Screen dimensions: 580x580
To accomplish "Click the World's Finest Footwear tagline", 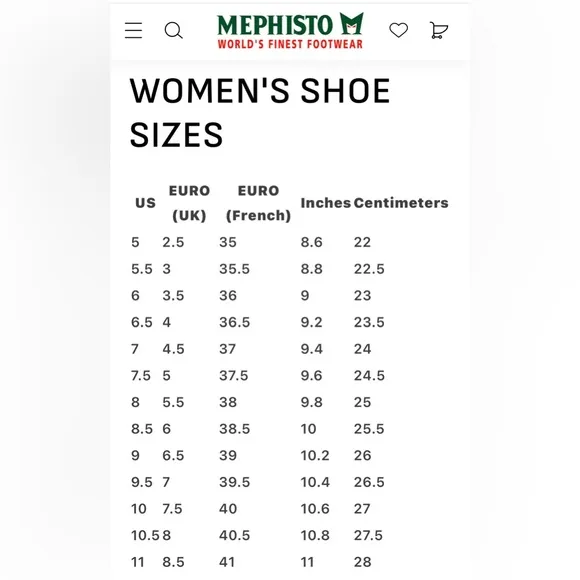I will pos(290,44).
